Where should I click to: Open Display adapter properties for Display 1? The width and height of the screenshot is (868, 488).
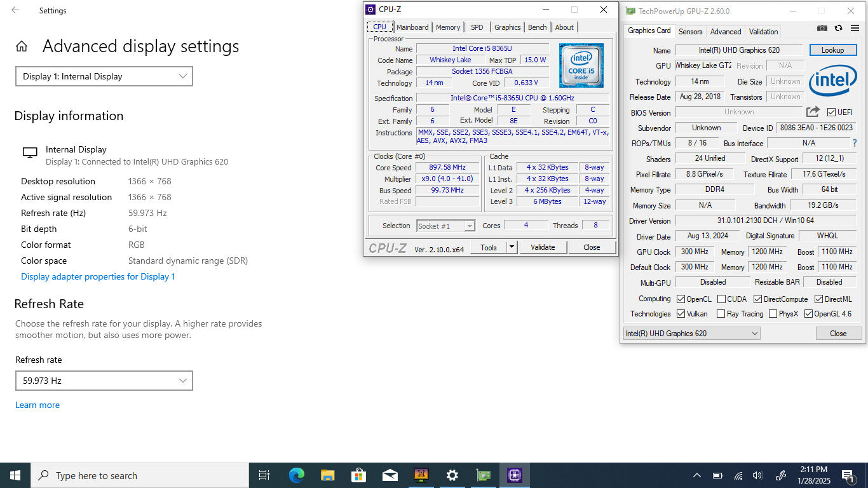click(98, 276)
